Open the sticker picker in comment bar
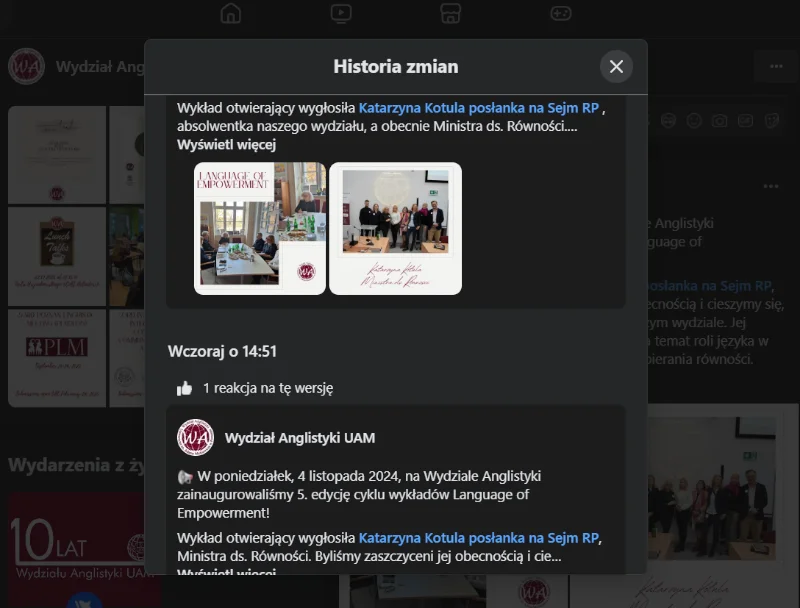Screen dimensions: 800x608 coord(771,120)
